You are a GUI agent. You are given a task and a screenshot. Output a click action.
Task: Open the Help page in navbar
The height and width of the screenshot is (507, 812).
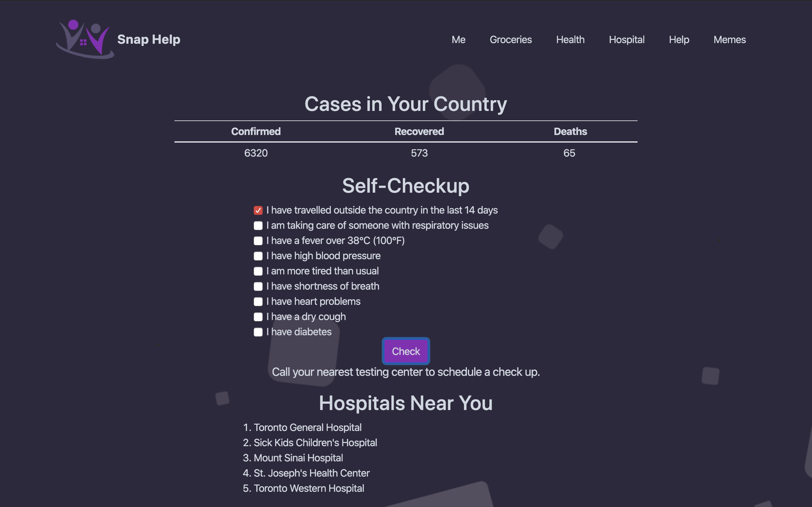coord(679,40)
